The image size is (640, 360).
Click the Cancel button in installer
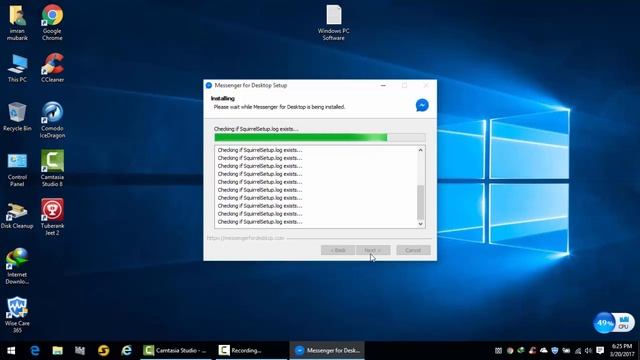point(413,250)
